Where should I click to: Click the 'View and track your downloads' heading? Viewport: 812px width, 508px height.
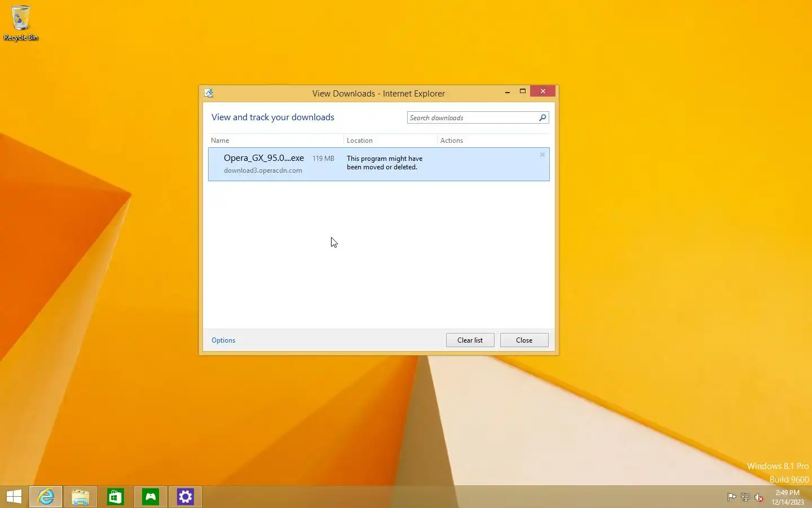(x=273, y=117)
